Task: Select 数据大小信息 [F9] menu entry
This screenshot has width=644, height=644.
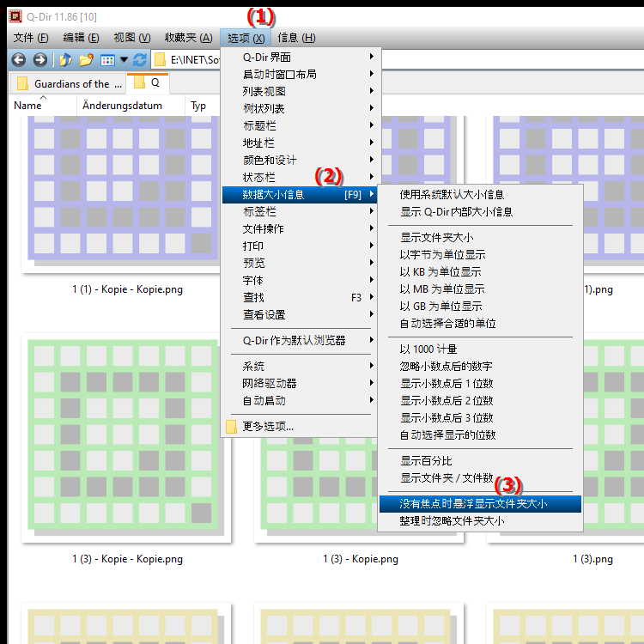Action: click(300, 195)
